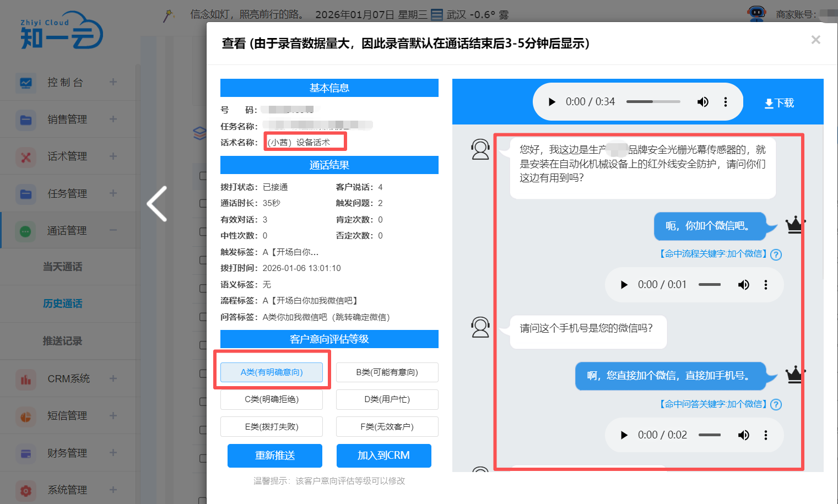Click the 加入到CRM button
The height and width of the screenshot is (504, 838).
click(383, 456)
